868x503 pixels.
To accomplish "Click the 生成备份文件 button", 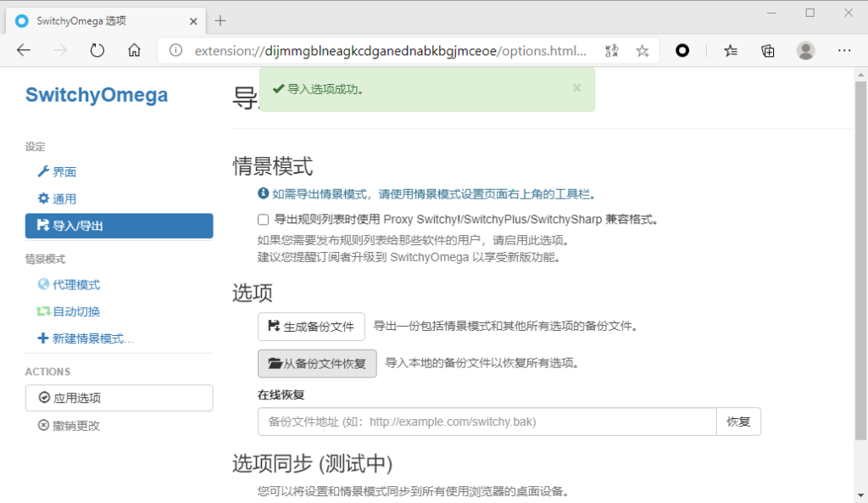I will [x=311, y=327].
